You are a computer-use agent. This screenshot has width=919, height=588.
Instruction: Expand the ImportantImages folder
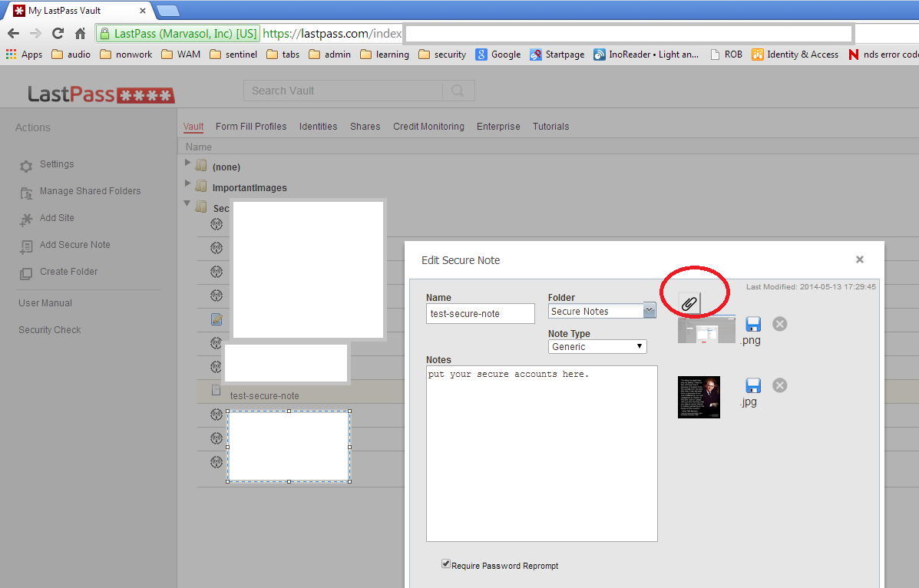[187, 183]
